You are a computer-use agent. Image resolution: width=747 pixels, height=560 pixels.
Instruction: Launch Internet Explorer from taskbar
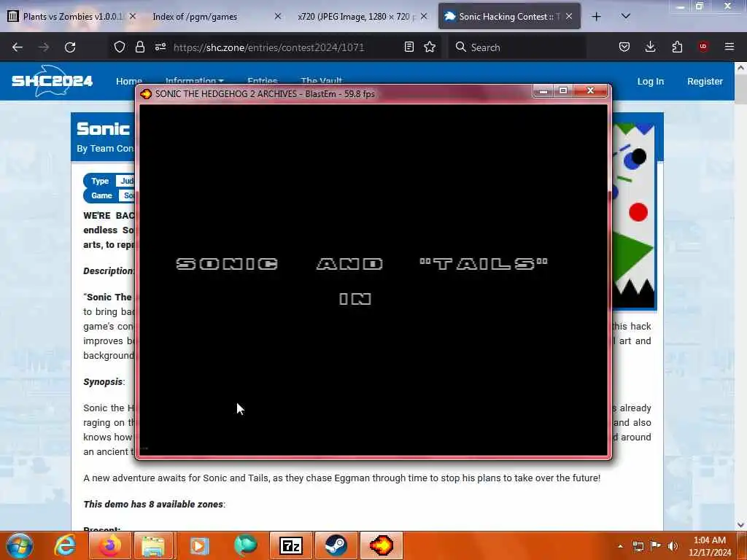point(65,545)
